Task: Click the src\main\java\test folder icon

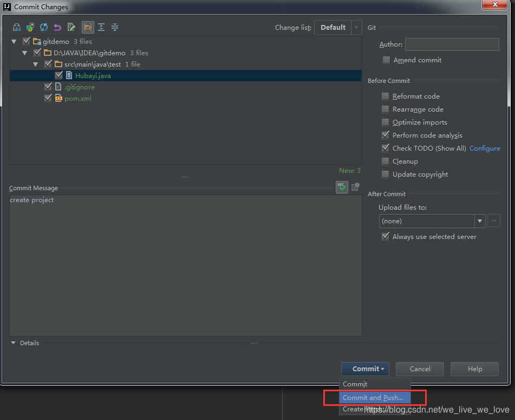Action: [x=58, y=64]
